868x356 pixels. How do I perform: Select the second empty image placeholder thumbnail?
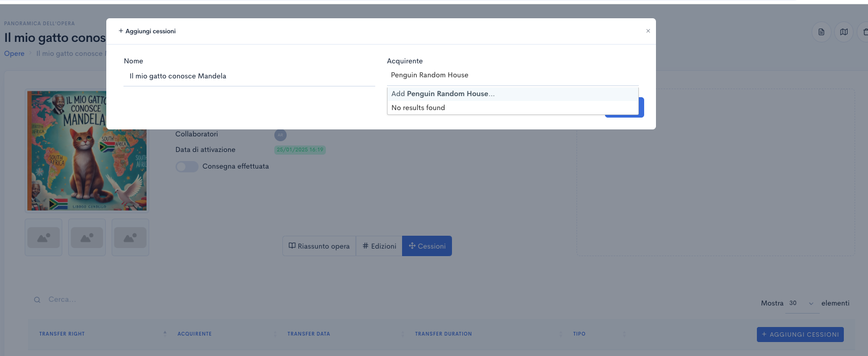point(87,237)
